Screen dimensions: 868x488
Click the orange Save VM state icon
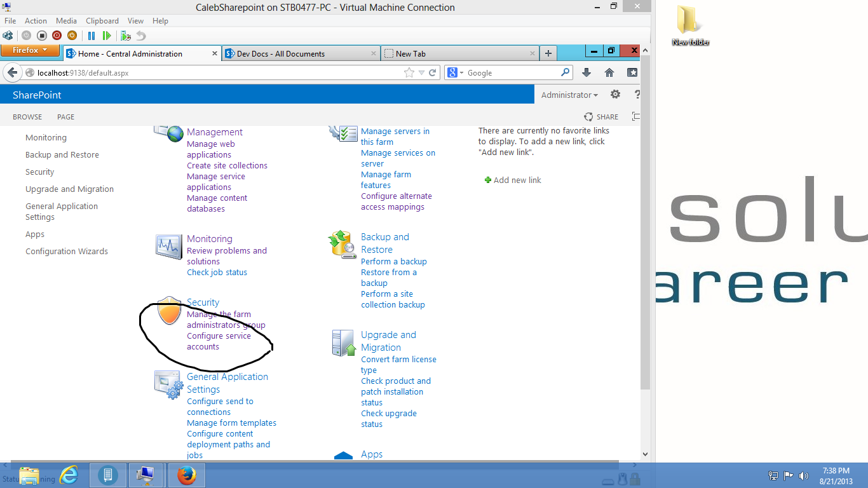tap(72, 36)
